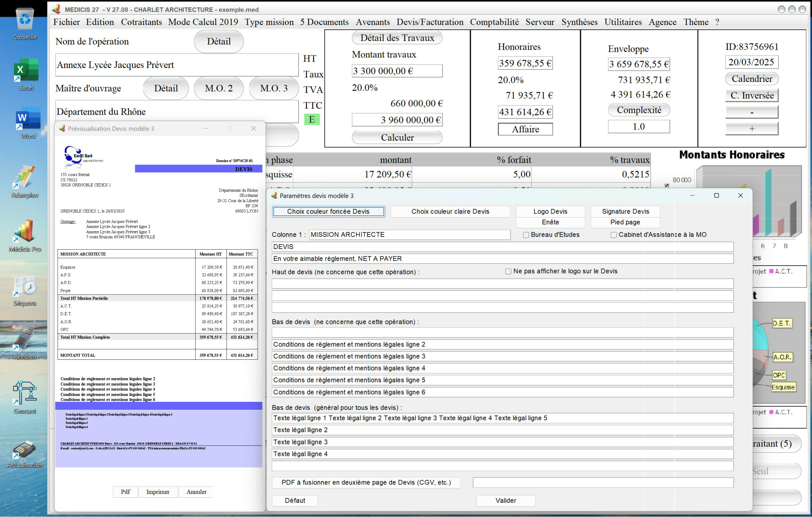This screenshot has height=517, width=812.
Task: Open the Word desktop shortcut
Action: pyautogui.click(x=28, y=118)
